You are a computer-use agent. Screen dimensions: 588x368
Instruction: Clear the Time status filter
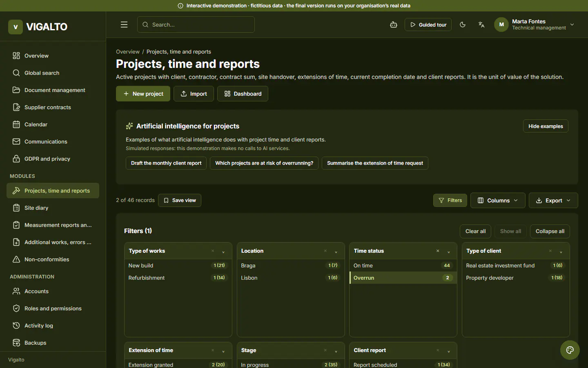[438, 251]
